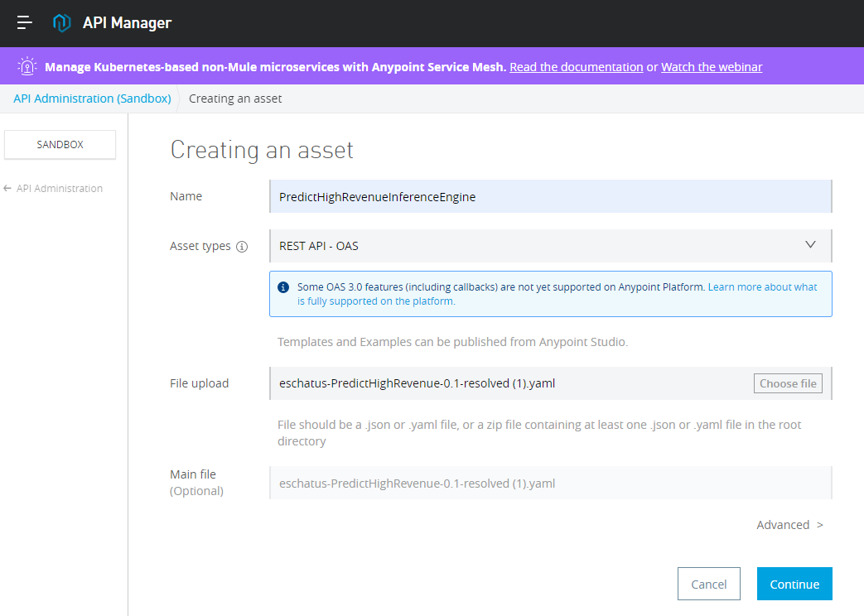Click the Main file input field

point(550,484)
